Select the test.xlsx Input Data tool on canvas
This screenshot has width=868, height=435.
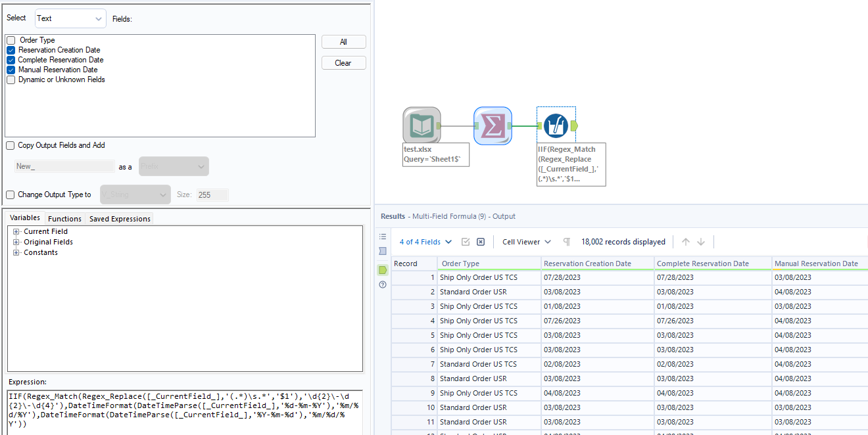coord(422,125)
